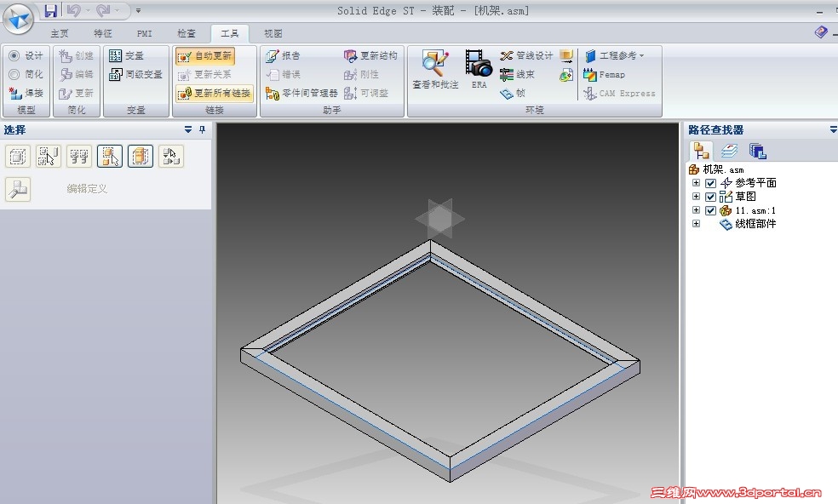
Task: Launch CAM Express
Action: click(x=619, y=93)
